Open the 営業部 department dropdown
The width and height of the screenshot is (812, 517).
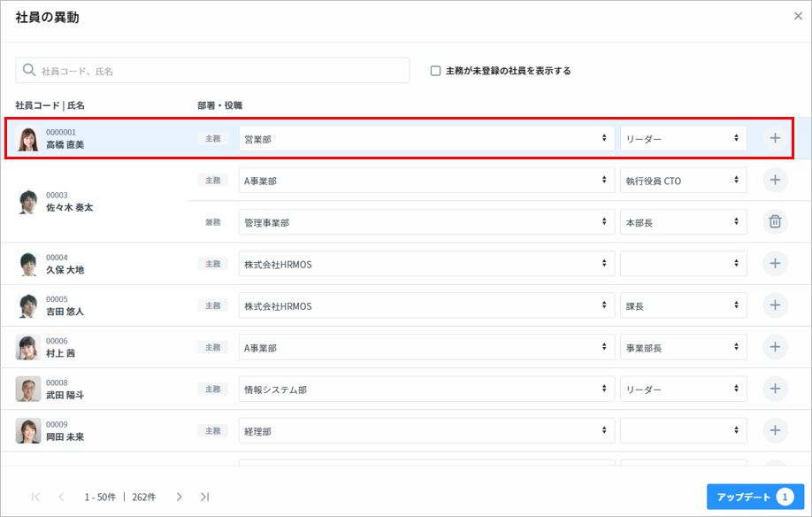click(x=426, y=139)
